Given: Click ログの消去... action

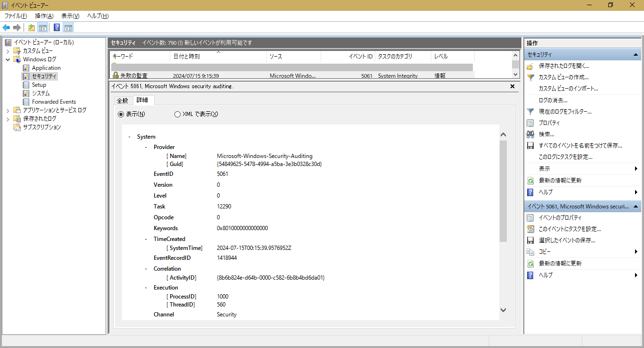Looking at the screenshot, I should tap(553, 100).
